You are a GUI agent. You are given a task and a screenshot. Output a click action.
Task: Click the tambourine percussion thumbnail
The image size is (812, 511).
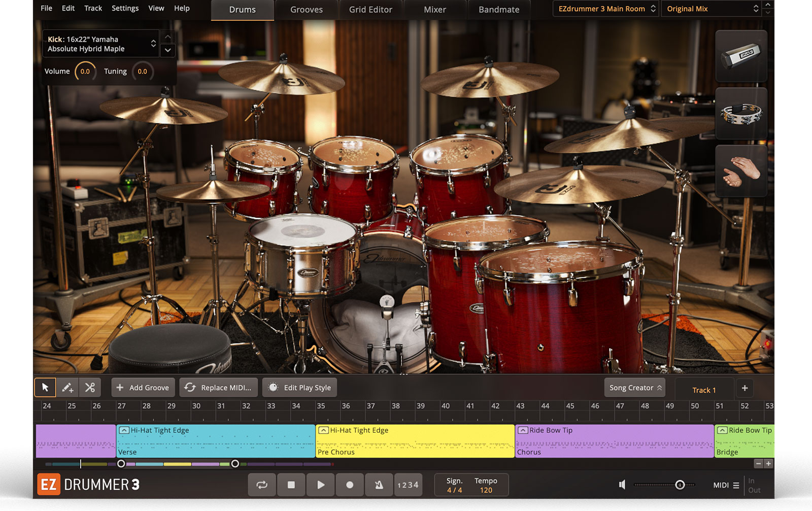(741, 113)
